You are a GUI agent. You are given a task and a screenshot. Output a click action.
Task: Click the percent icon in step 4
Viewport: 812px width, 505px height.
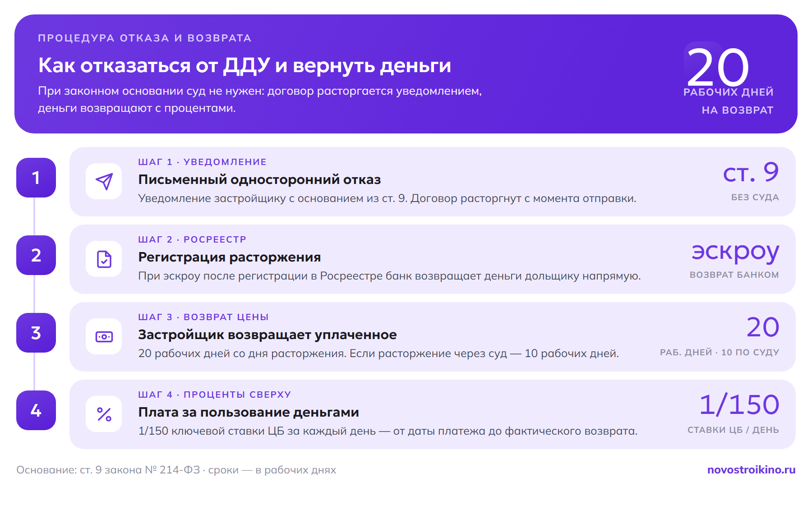coord(104,414)
